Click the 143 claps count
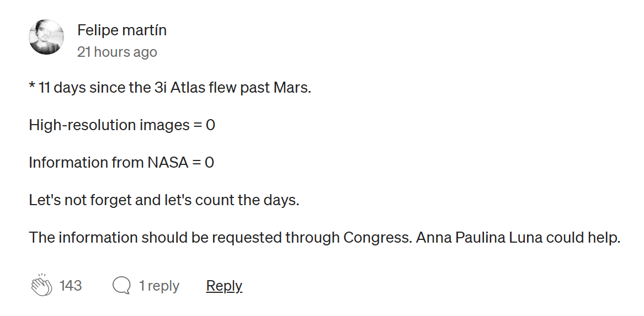Viewport: 644px width, 316px height. (71, 286)
